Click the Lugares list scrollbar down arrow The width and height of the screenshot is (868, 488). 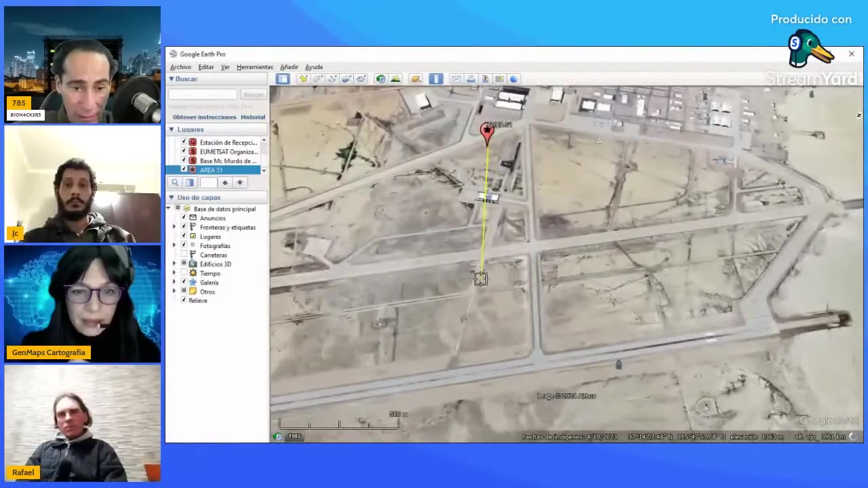coord(264,170)
